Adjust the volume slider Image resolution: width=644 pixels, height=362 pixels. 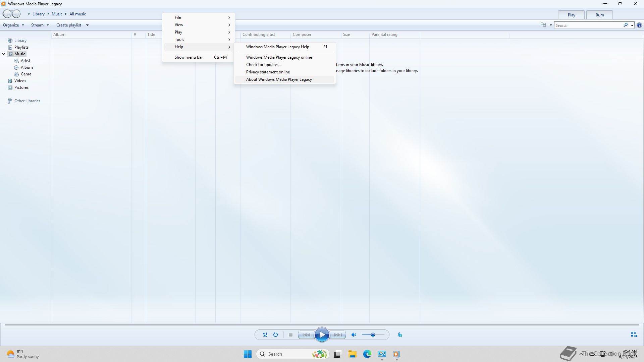[373, 335]
